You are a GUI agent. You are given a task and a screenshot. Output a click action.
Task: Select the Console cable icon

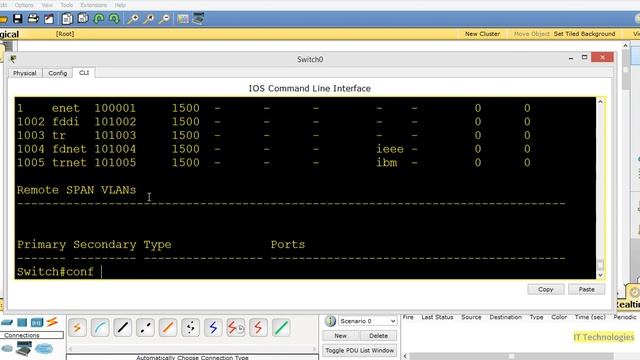(x=100, y=328)
